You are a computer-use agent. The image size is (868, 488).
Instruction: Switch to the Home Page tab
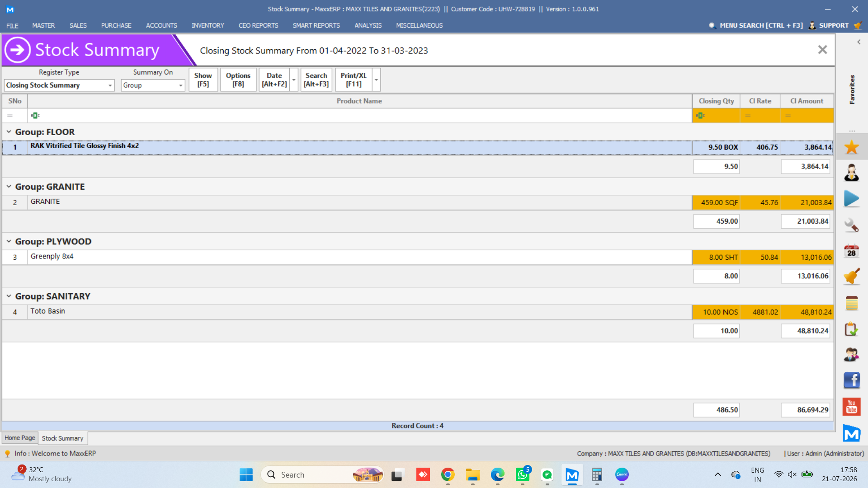(20, 438)
